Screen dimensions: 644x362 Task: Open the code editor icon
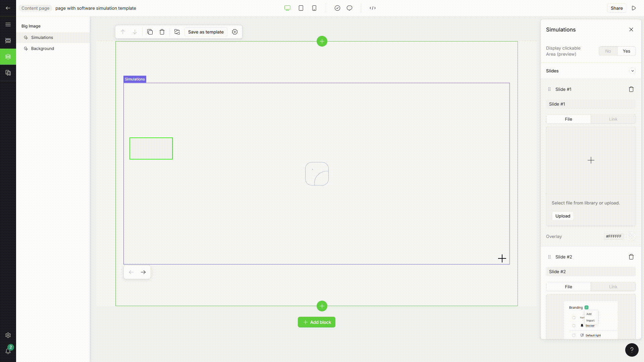coord(373,8)
